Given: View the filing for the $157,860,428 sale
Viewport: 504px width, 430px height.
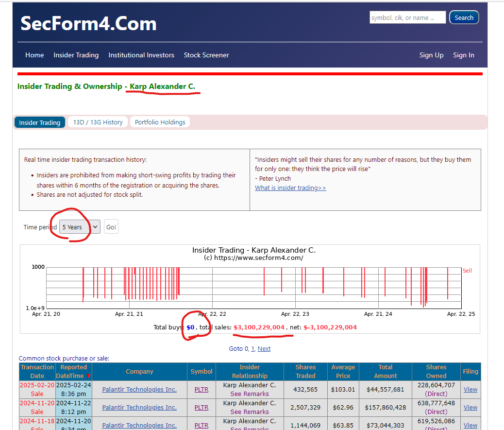Looking at the screenshot, I should [x=470, y=408].
